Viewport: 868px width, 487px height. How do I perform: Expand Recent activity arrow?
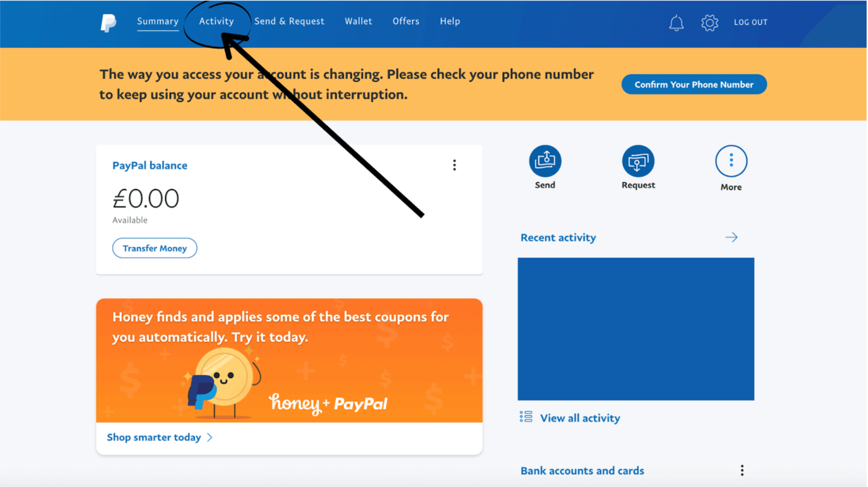coord(732,237)
